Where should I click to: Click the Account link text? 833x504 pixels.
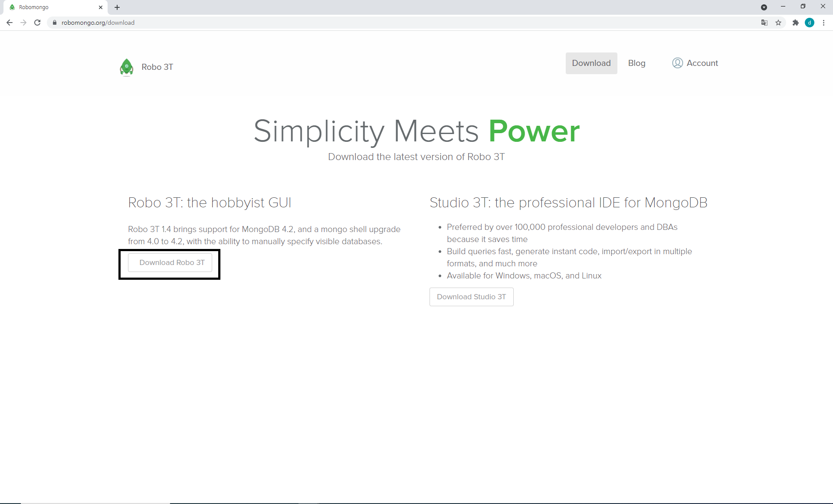click(702, 63)
